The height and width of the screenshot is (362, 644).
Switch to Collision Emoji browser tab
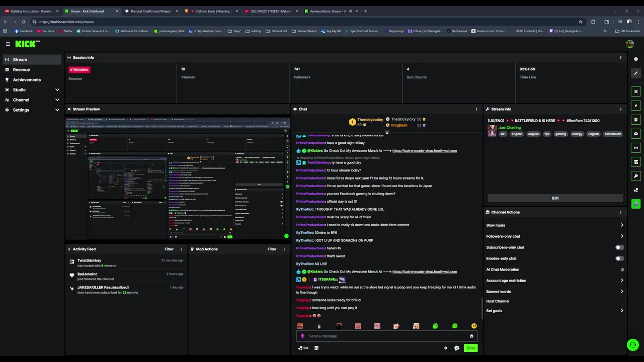click(x=211, y=11)
